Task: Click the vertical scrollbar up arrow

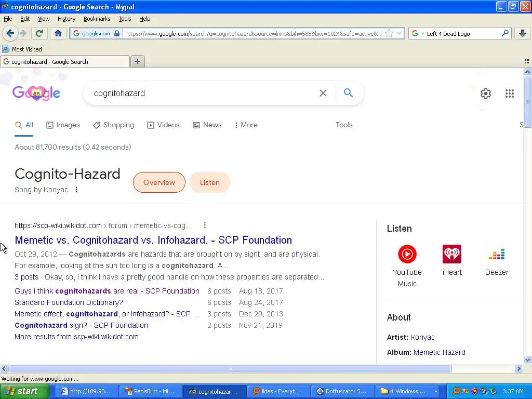Action: [527, 72]
